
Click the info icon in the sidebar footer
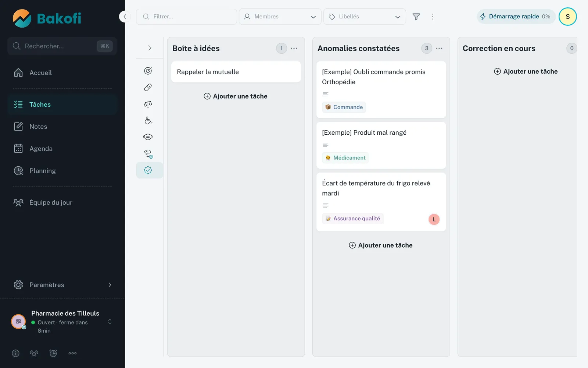(x=15, y=353)
